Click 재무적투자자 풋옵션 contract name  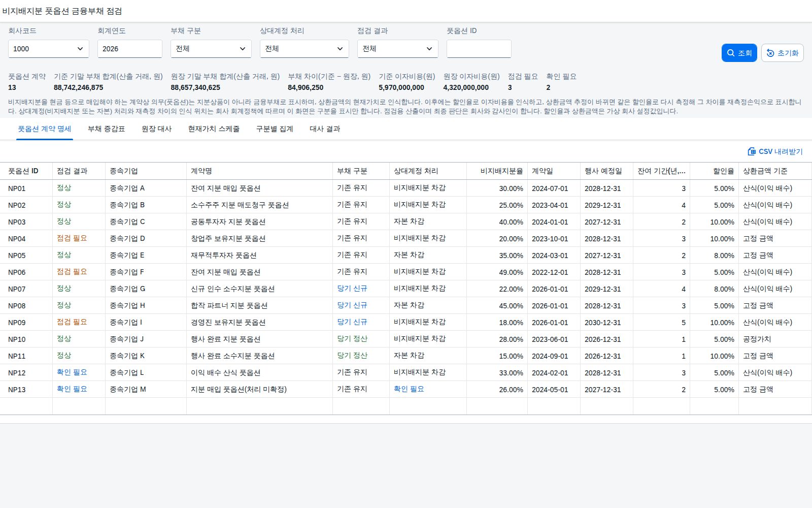click(x=223, y=255)
